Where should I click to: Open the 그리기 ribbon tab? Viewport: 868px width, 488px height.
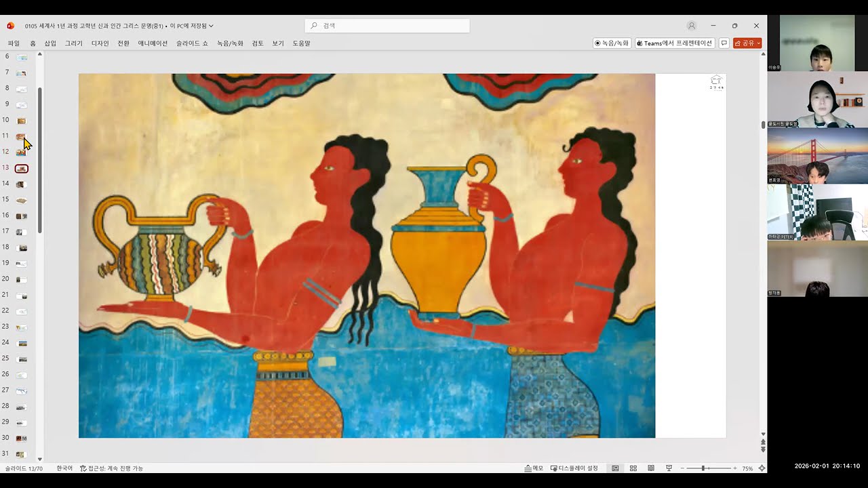[74, 43]
